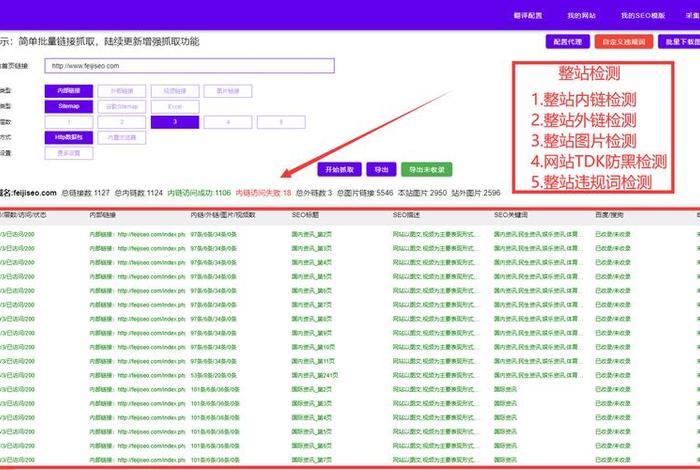Open the 配置代理 proxy config button
This screenshot has height=470, width=700.
pos(568,42)
